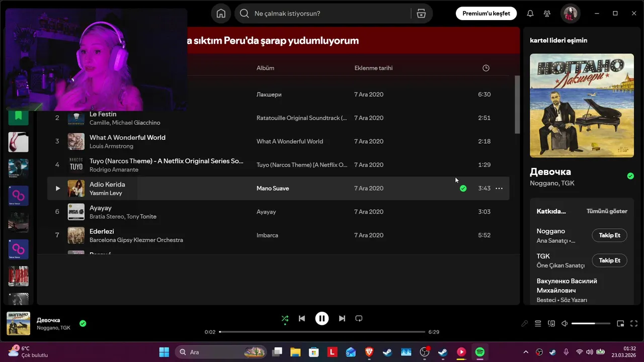Open the profile avatar menu
The height and width of the screenshot is (362, 644).
[571, 14]
